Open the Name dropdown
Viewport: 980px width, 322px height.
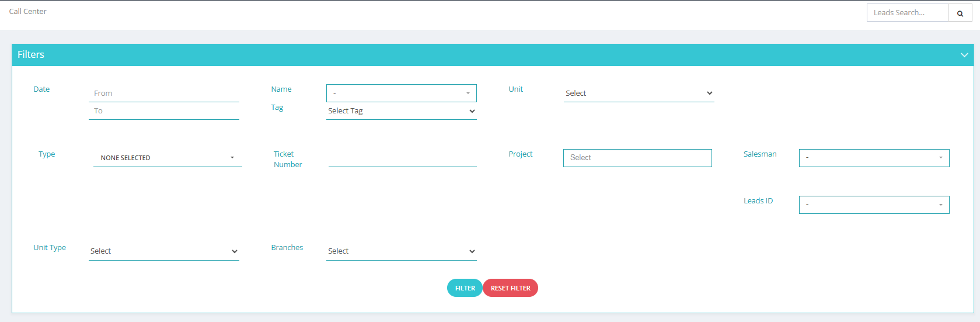click(401, 94)
